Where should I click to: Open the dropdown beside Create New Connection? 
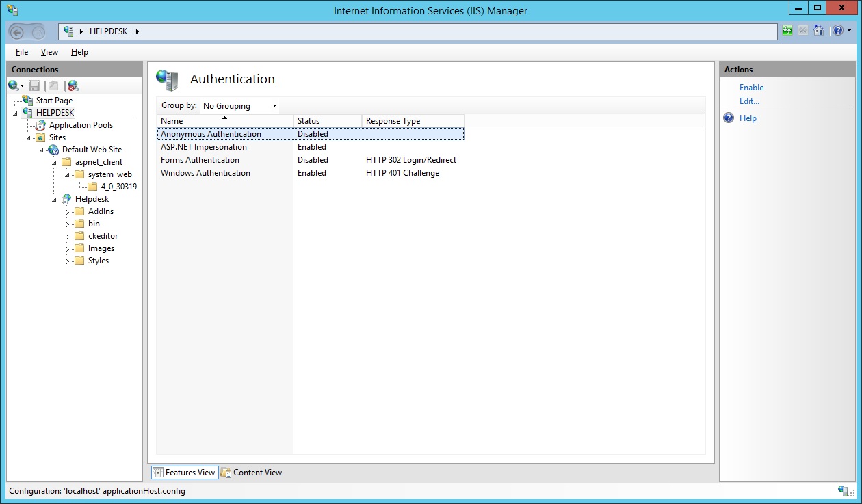[x=22, y=86]
